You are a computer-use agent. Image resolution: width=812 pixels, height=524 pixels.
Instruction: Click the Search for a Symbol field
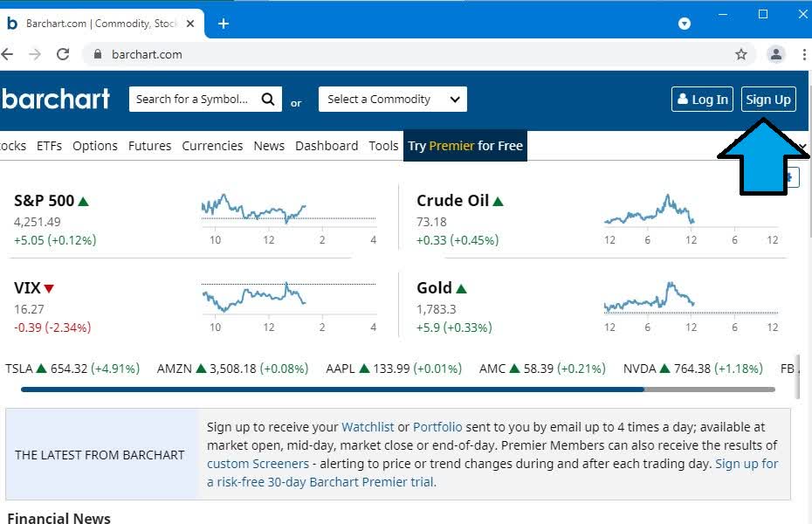point(205,99)
